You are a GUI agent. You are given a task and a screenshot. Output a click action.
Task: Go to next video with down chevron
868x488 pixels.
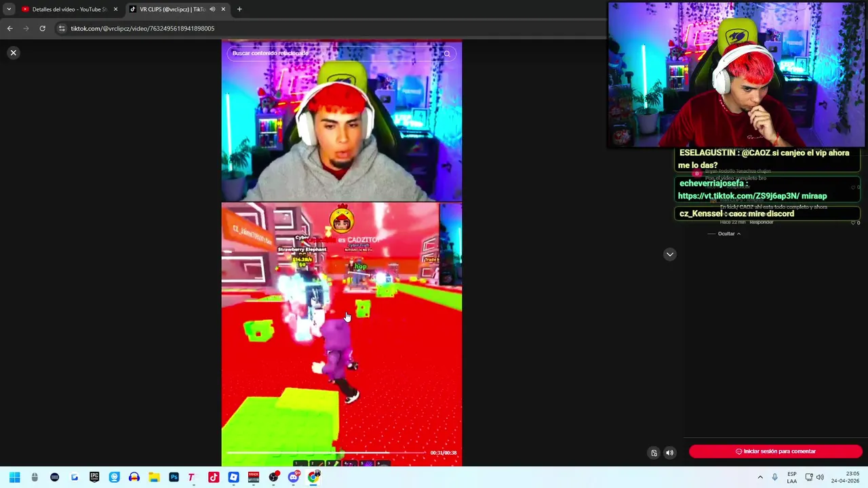point(670,254)
